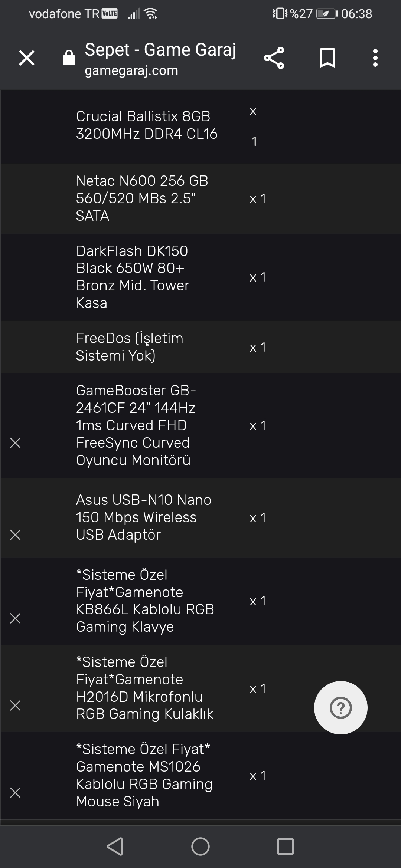Open Android recent apps button
401x868 pixels.
286,846
